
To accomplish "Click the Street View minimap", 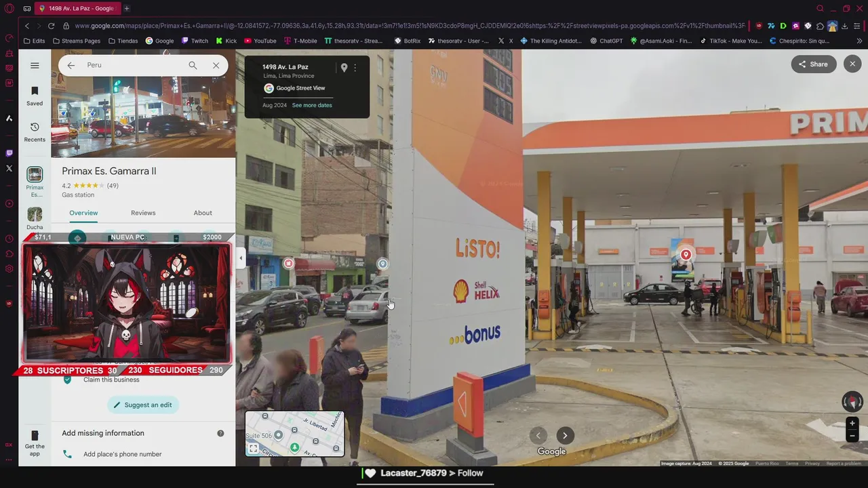I will point(294,434).
